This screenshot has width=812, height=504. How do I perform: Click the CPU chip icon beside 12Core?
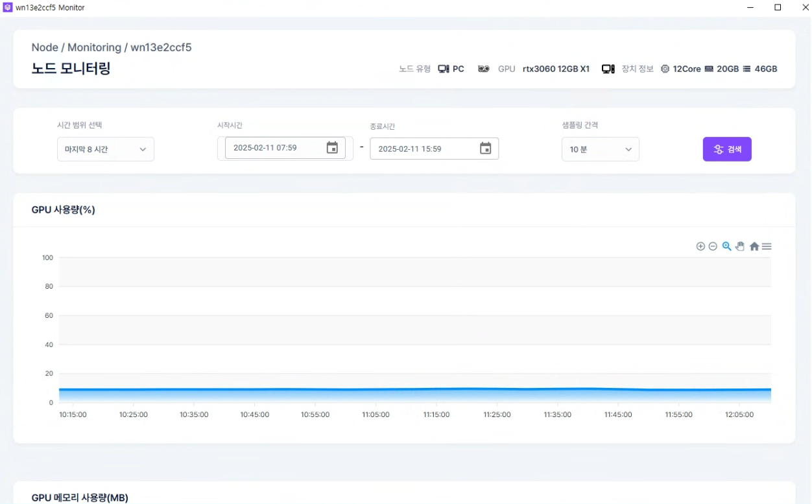click(665, 69)
